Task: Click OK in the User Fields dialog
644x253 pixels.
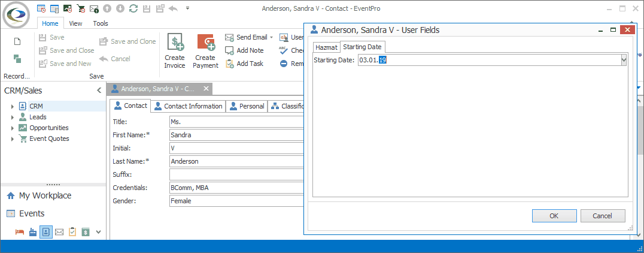Action: [554, 216]
